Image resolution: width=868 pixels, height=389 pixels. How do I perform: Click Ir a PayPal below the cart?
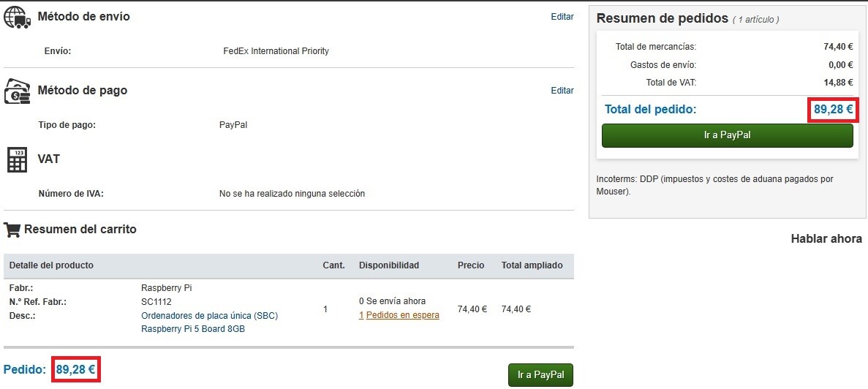[x=541, y=374]
